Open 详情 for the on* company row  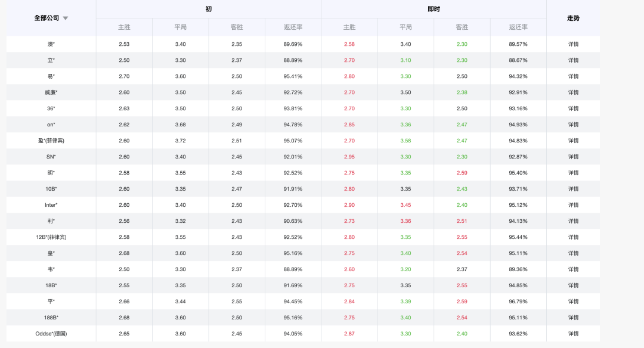(573, 125)
